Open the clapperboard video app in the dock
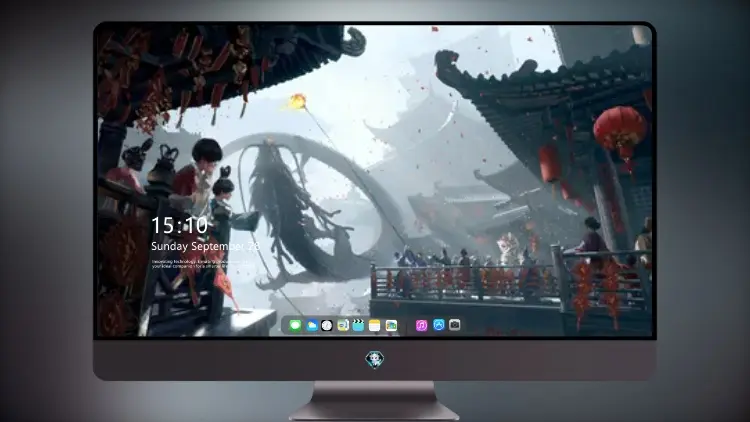 (x=358, y=325)
